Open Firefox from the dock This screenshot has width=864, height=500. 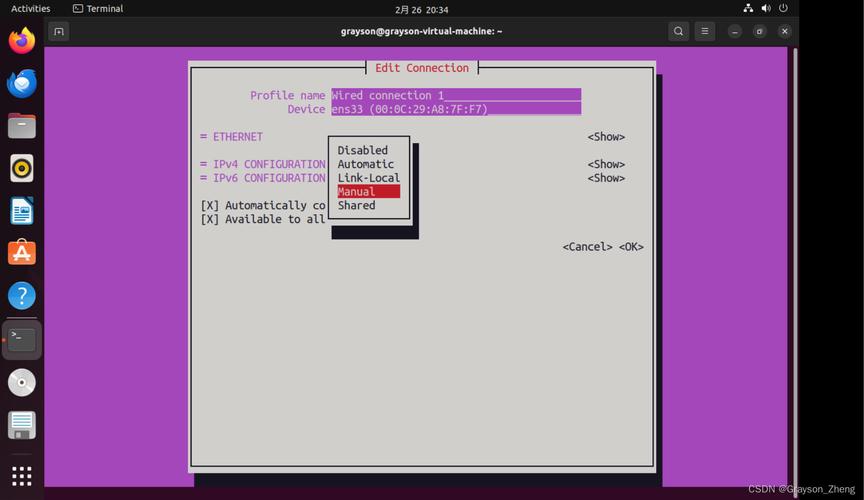coord(22,41)
